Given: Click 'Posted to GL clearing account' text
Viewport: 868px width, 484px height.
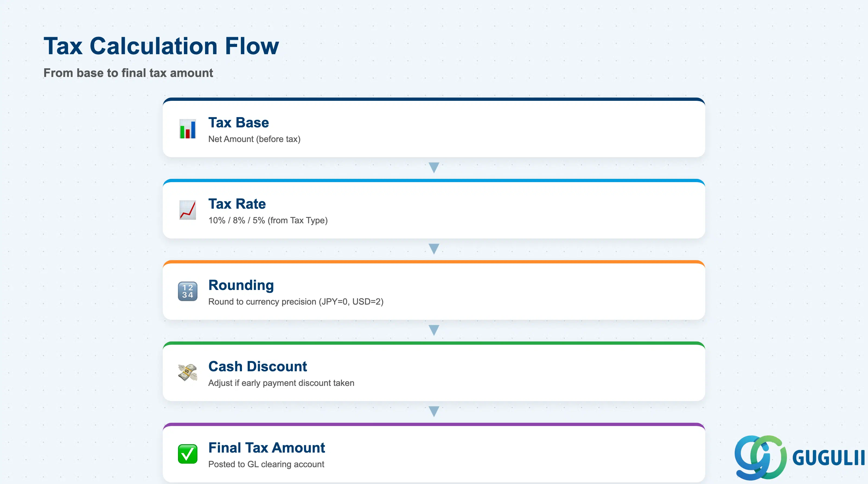Looking at the screenshot, I should (x=266, y=464).
